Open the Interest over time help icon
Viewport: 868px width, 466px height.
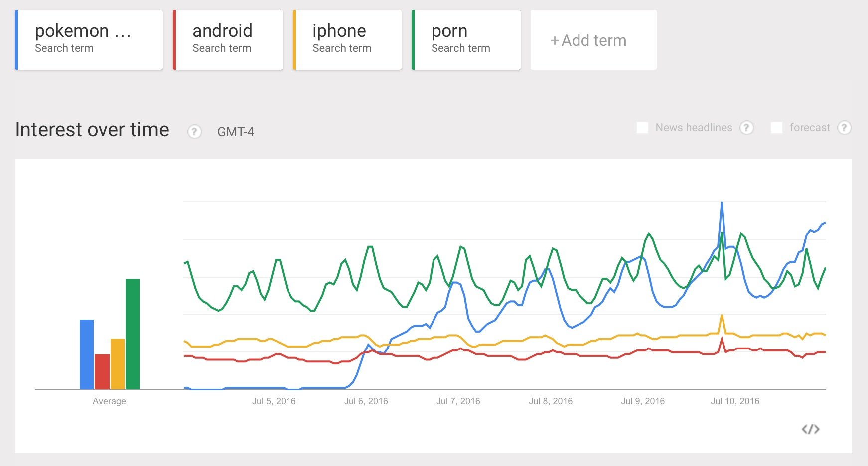coord(194,132)
